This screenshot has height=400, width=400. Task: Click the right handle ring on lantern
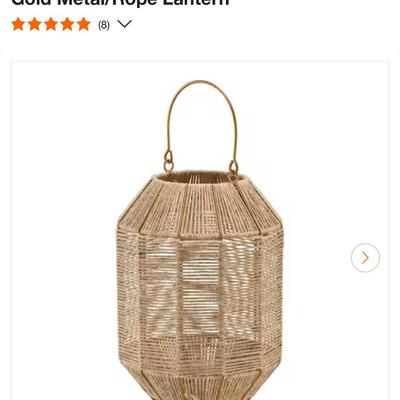pos(233,169)
